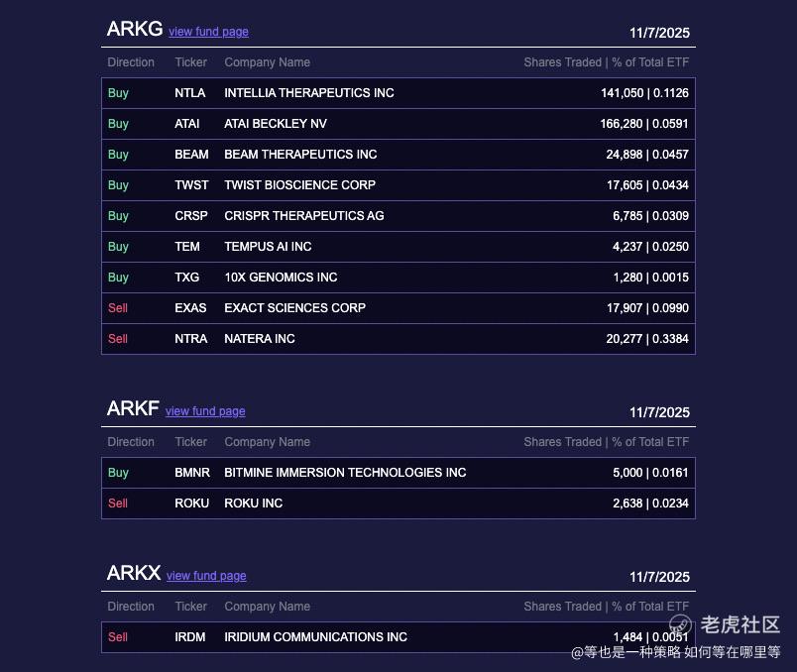Click the BEAM ticker symbol
Image resolution: width=797 pixels, height=672 pixels.
pyautogui.click(x=191, y=155)
